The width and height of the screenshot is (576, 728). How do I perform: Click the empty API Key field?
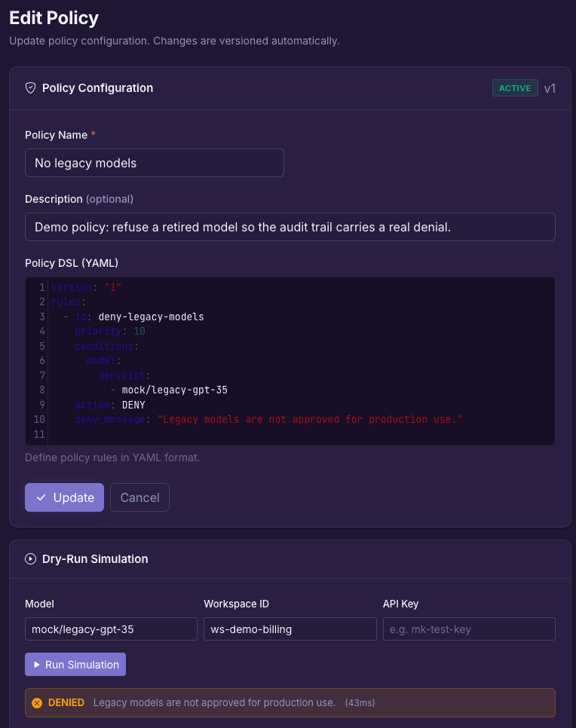[469, 629]
